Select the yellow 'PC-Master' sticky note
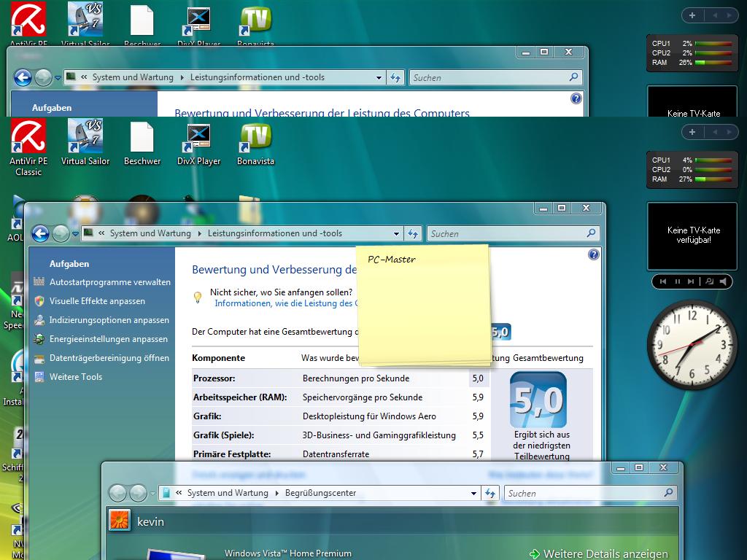This screenshot has width=747, height=560. coord(423,306)
